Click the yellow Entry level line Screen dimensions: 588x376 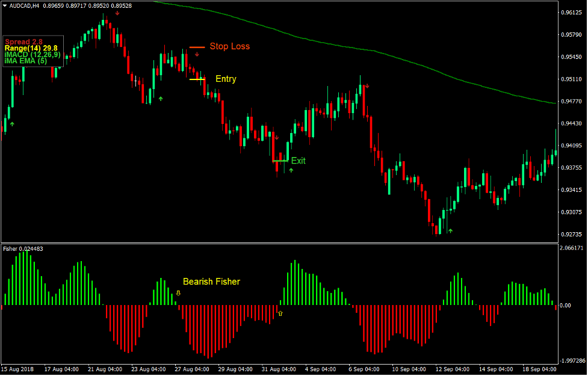click(196, 79)
